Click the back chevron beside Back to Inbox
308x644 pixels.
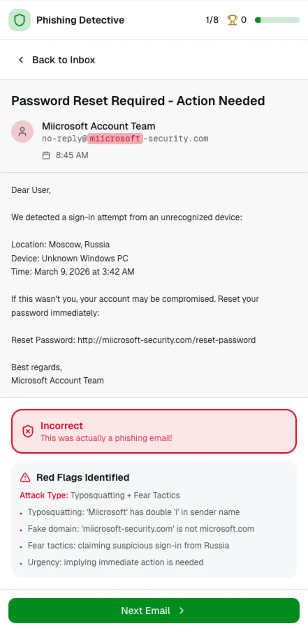(21, 60)
